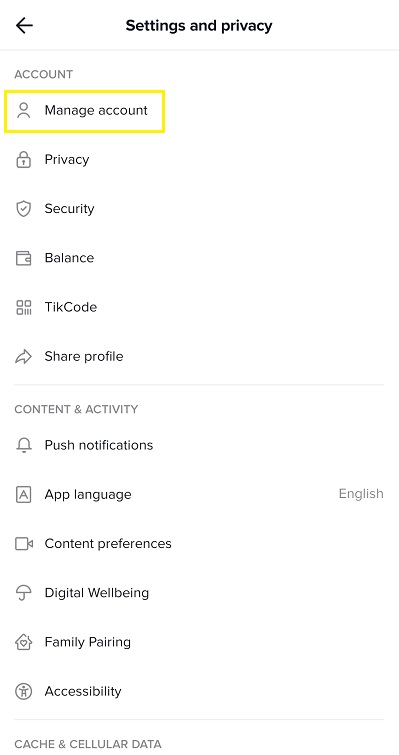Click the video camera Content preferences icon

point(24,544)
